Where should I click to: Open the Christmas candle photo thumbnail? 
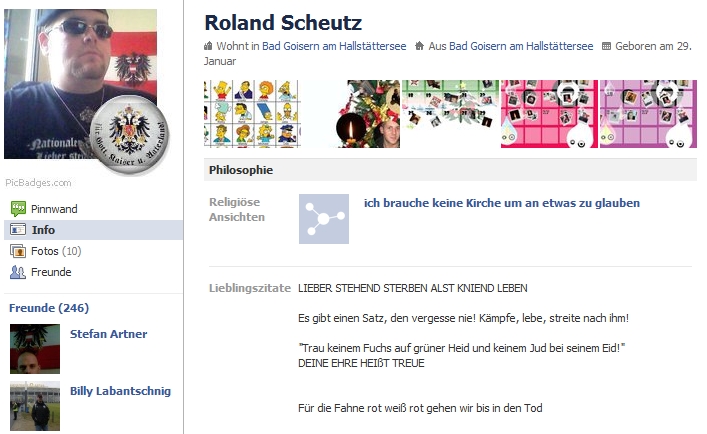351,114
